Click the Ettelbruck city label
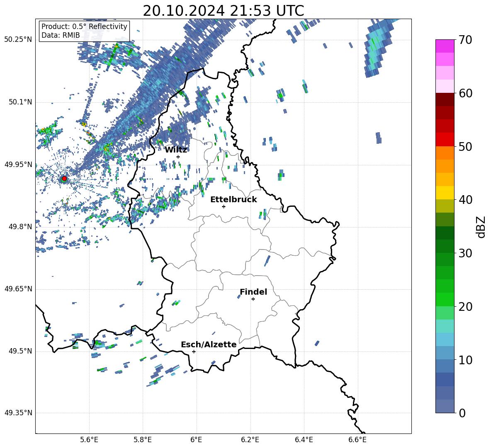The image size is (491, 448). pos(233,200)
